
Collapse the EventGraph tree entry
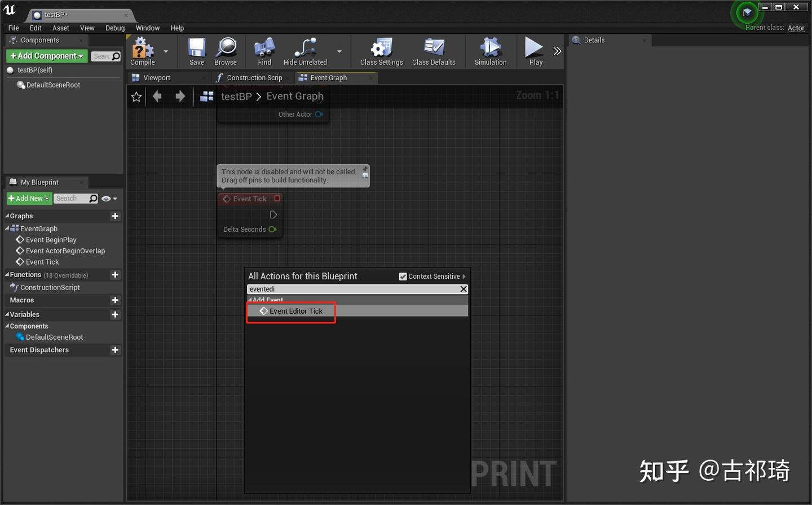click(7, 229)
